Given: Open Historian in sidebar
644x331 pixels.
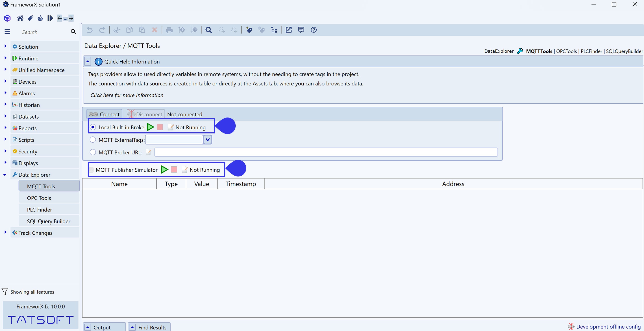Looking at the screenshot, I should point(45,105).
